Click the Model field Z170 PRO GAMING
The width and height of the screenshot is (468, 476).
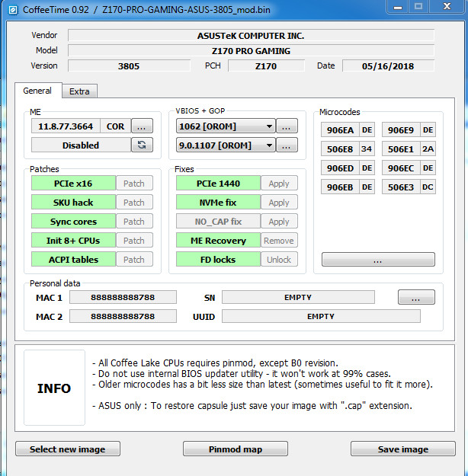coord(251,51)
